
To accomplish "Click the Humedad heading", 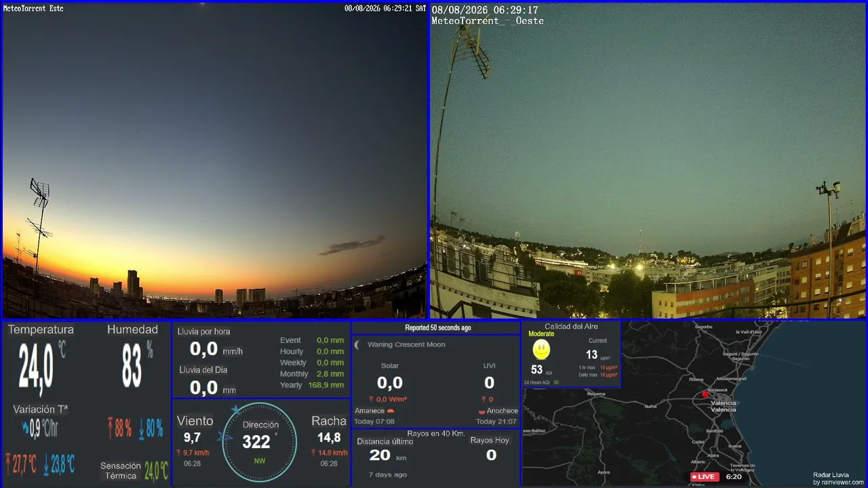I will coord(132,329).
